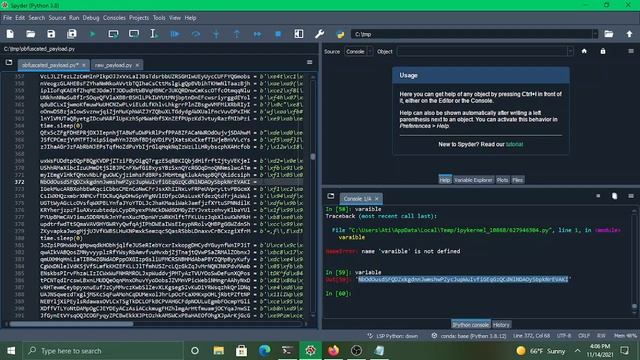
Task: Switch to Files tab
Action: tap(518, 180)
